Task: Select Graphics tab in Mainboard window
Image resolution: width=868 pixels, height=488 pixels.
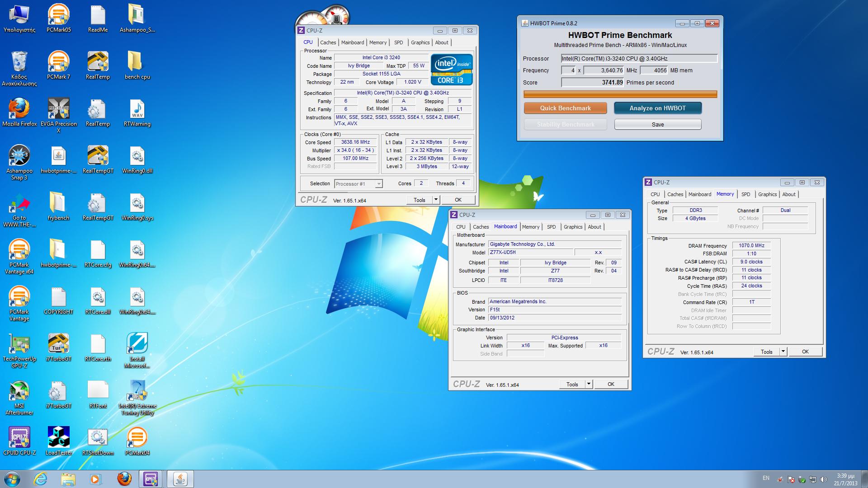Action: coord(573,227)
